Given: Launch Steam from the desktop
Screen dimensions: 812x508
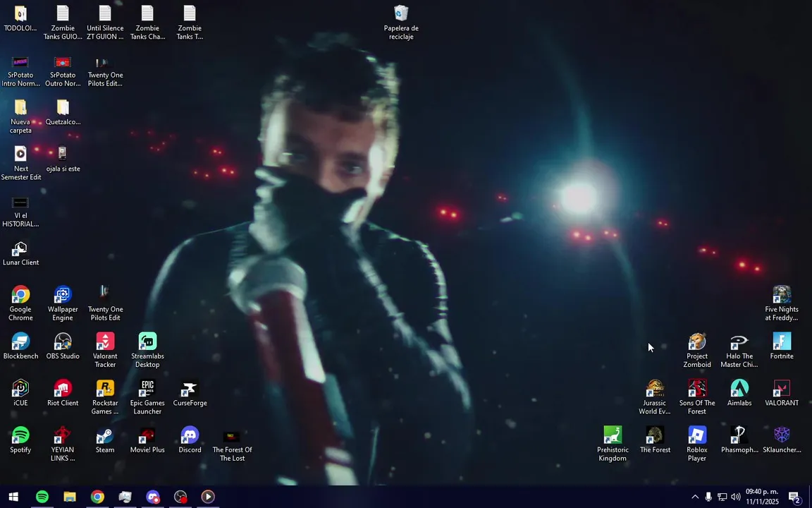Looking at the screenshot, I should [105, 440].
